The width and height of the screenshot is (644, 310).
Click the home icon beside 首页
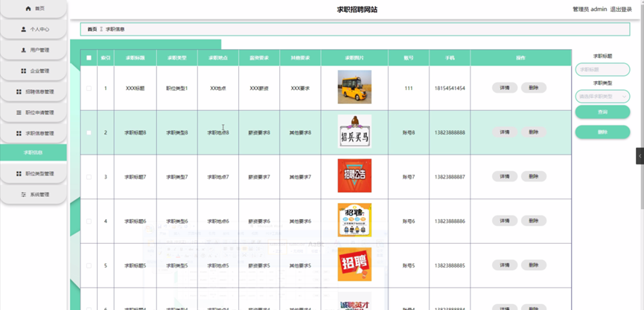click(x=28, y=9)
